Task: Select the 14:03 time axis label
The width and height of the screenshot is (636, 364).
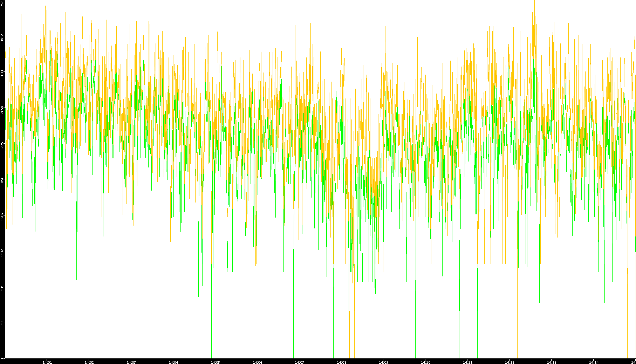Action: tap(131, 362)
